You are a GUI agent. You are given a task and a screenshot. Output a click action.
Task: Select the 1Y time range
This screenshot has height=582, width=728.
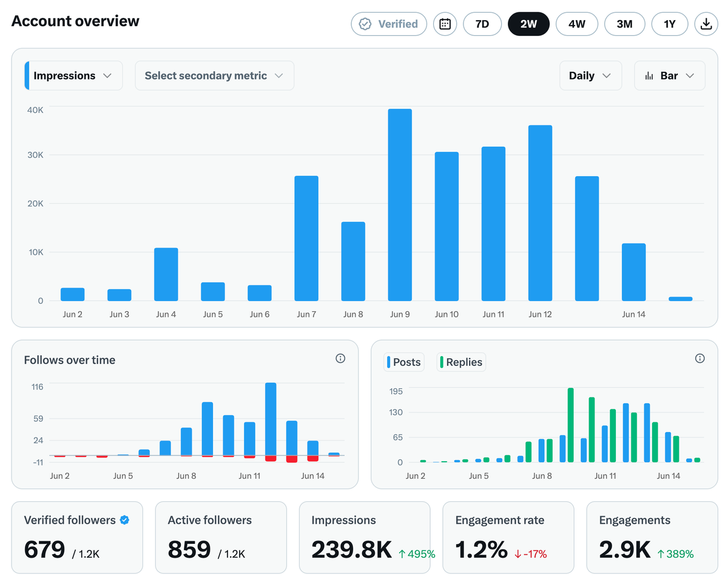pos(670,24)
